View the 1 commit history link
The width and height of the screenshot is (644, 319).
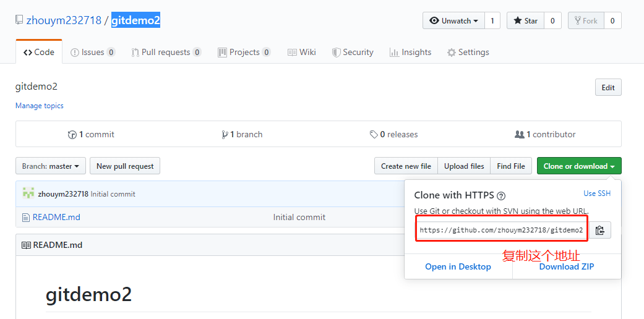tap(91, 134)
